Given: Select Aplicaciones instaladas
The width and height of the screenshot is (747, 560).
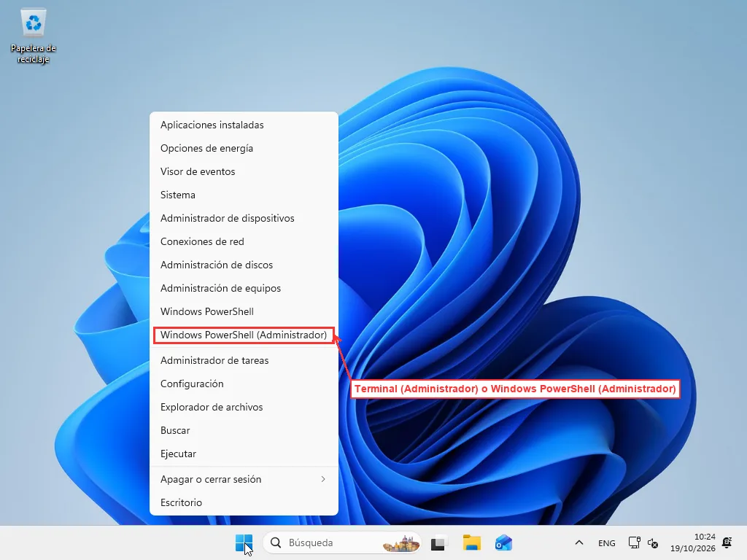Looking at the screenshot, I should 244,125.
